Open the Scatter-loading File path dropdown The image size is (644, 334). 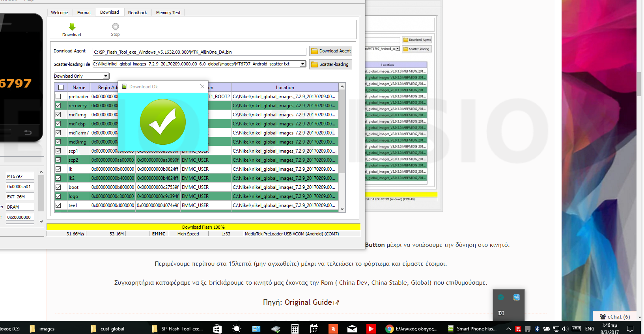(x=302, y=64)
